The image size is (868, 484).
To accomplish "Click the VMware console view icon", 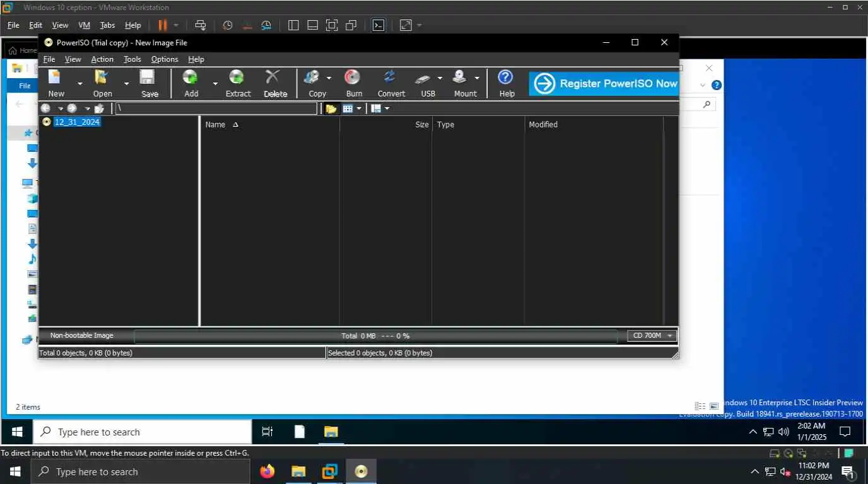I will [378, 25].
